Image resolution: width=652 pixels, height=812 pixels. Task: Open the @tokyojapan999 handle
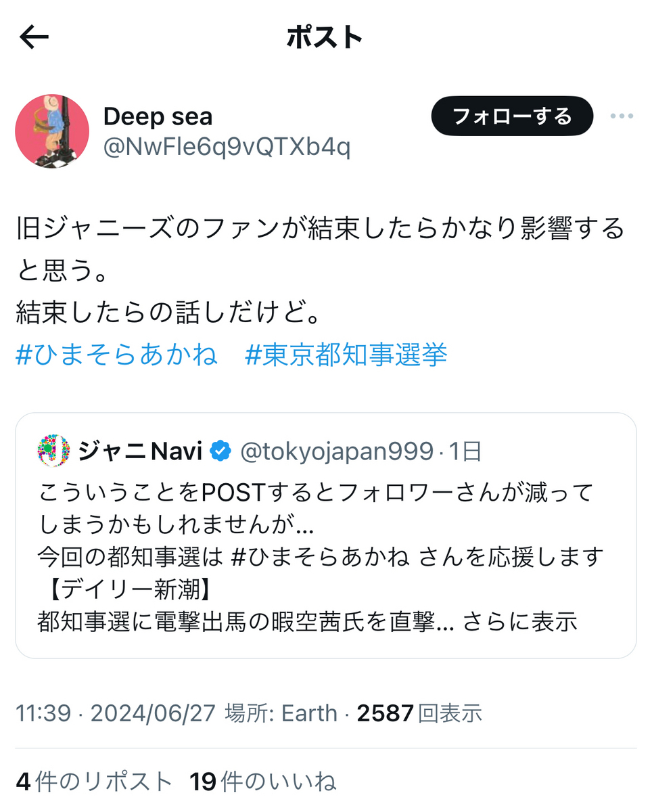(x=336, y=451)
